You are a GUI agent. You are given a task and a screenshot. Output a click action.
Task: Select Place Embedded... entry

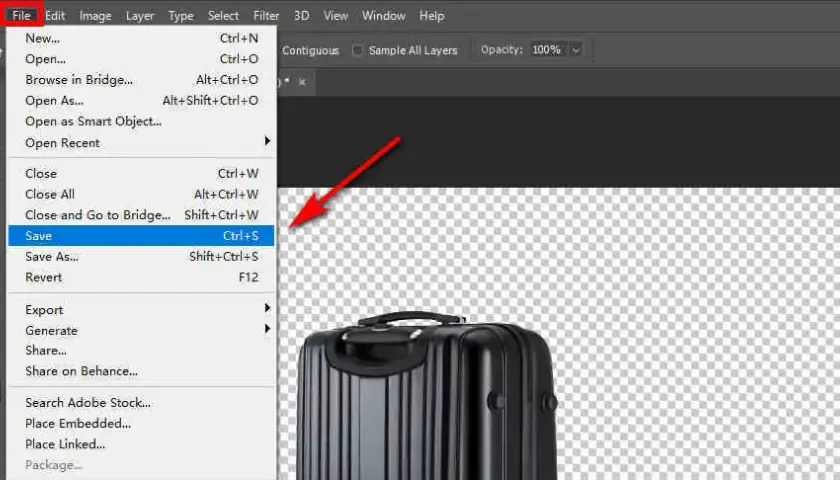[141, 424]
